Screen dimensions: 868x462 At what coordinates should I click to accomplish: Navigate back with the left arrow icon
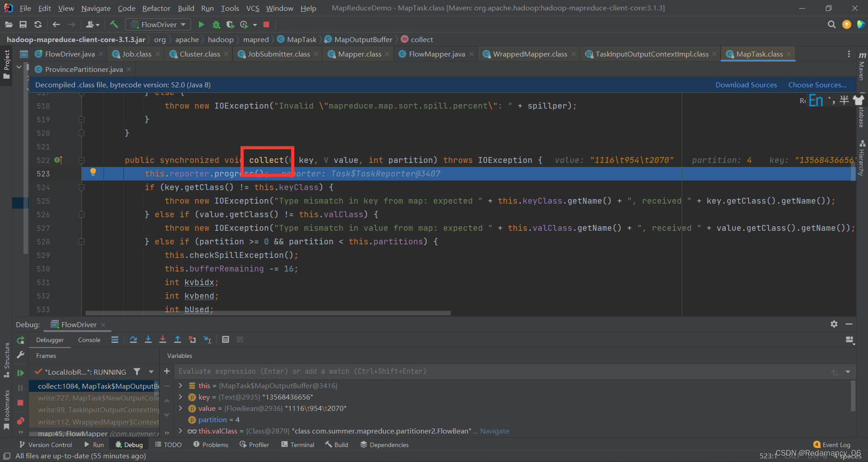[x=56, y=24]
